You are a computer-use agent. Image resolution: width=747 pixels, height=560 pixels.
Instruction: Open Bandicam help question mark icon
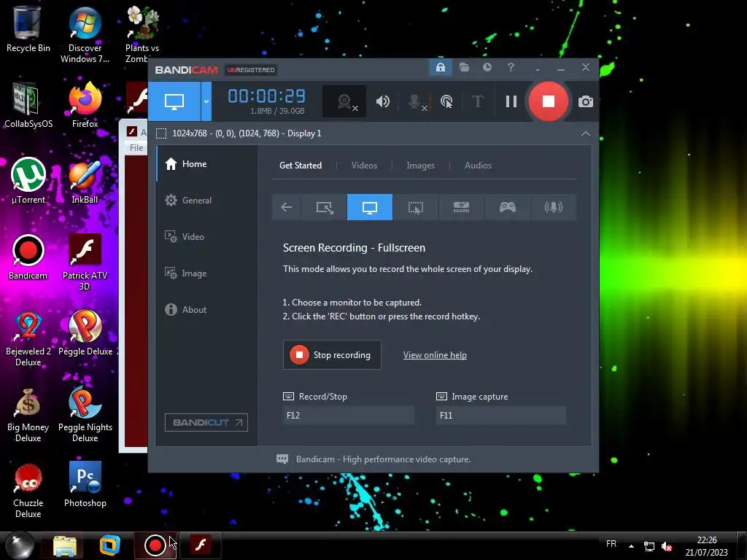pos(511,67)
